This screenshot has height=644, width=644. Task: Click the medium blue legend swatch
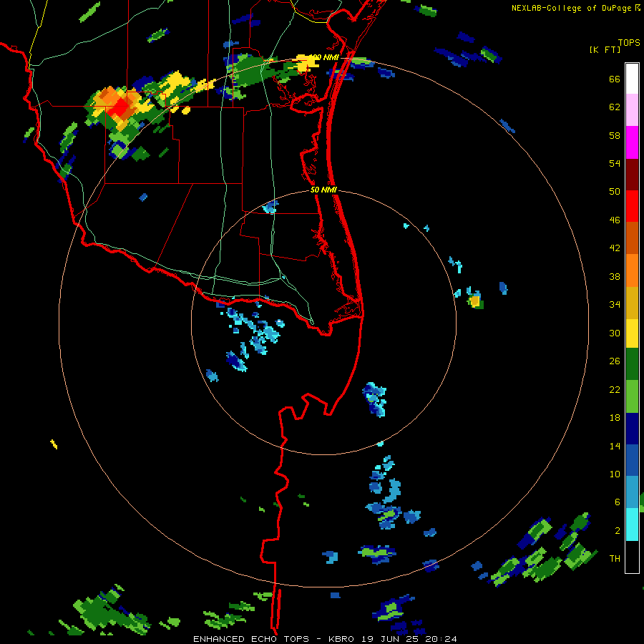pyautogui.click(x=632, y=460)
